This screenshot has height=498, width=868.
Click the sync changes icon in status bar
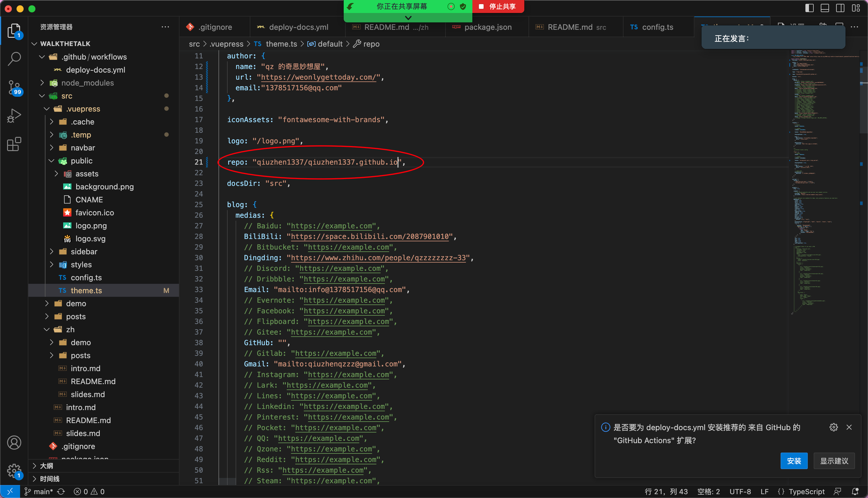pyautogui.click(x=61, y=492)
